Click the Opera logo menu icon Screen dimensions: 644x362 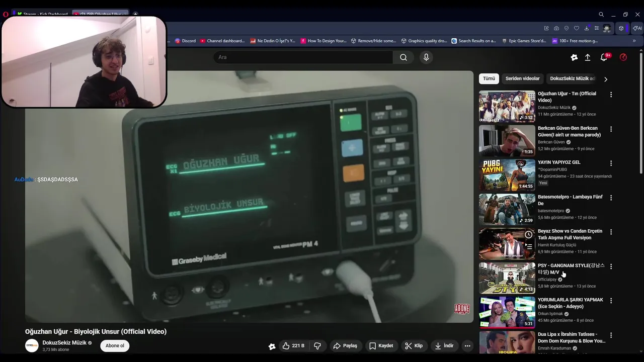6,15
